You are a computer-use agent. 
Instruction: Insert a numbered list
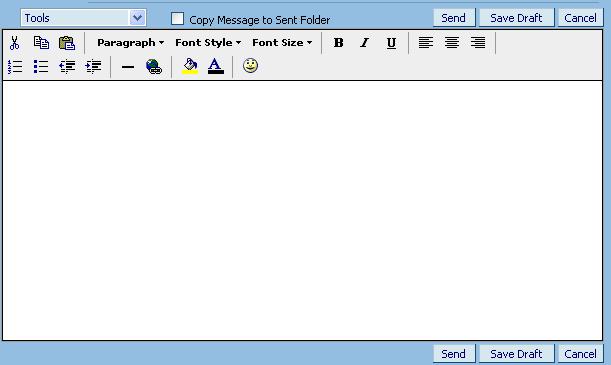[x=15, y=67]
